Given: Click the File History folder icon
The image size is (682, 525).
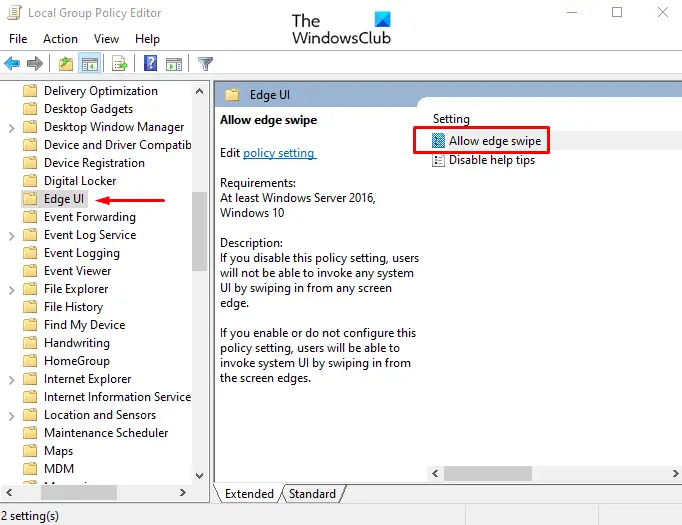Looking at the screenshot, I should (30, 307).
